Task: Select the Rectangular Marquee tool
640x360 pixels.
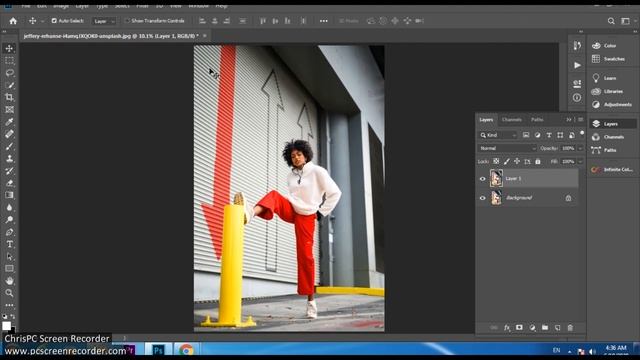Action: coord(9,60)
